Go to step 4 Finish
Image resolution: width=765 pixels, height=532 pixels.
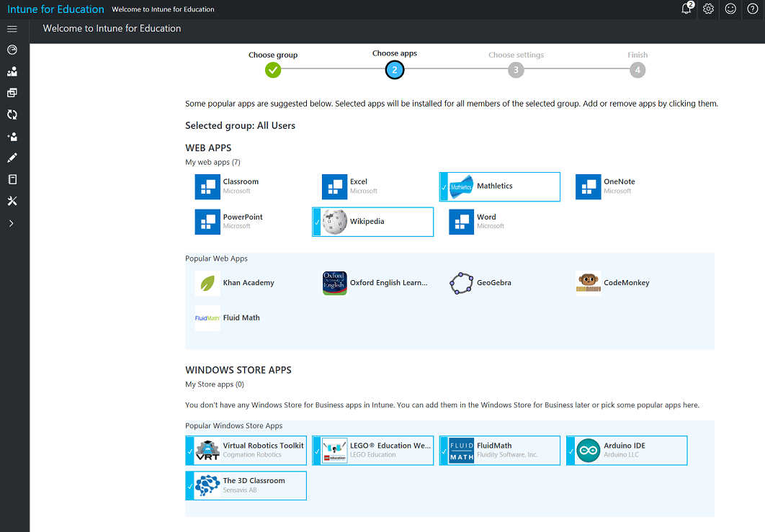[x=637, y=71]
